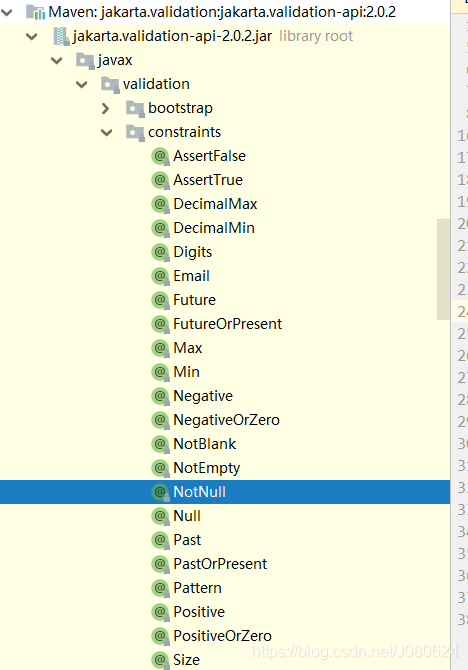468x670 pixels.
Task: Select the PositiveOrZero annotation class
Action: (223, 636)
